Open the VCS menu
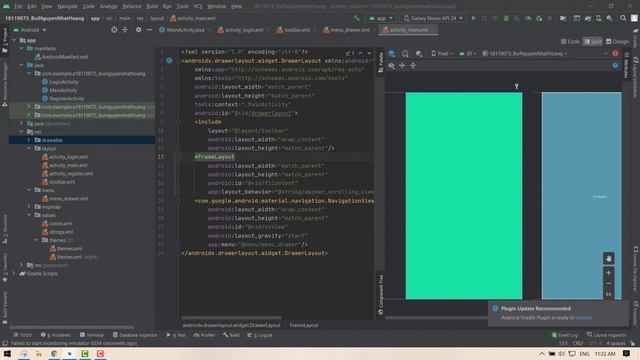Viewport: 640px width, 360px height. point(198,6)
